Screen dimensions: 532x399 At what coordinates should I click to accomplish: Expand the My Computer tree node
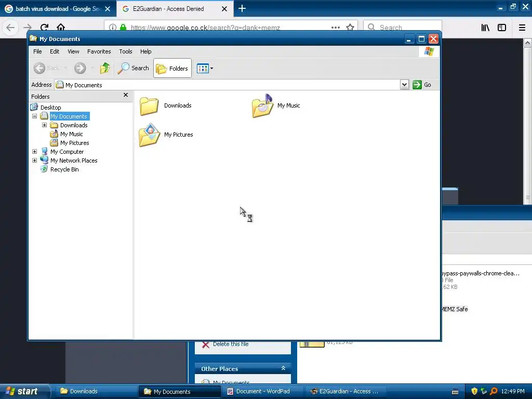pos(35,151)
